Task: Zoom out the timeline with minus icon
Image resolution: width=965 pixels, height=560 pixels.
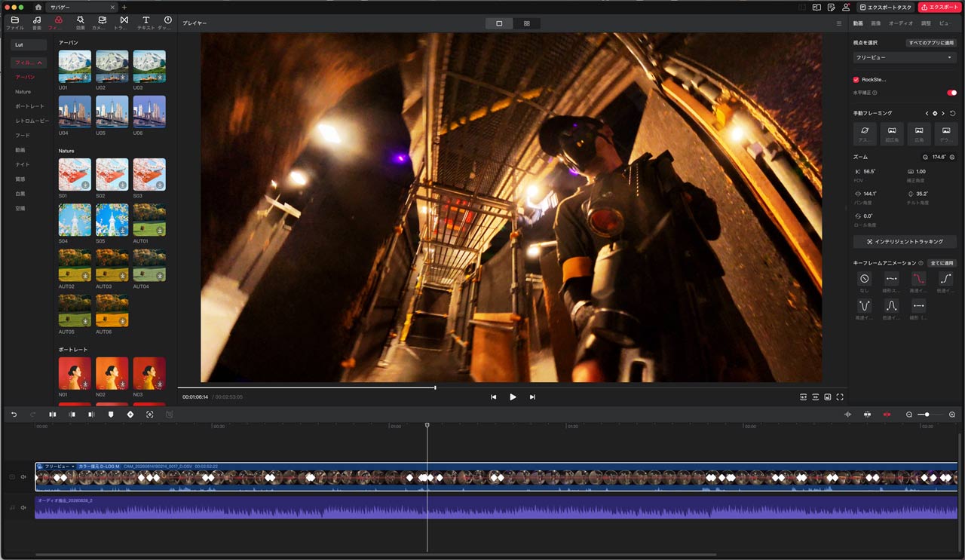Action: click(908, 415)
